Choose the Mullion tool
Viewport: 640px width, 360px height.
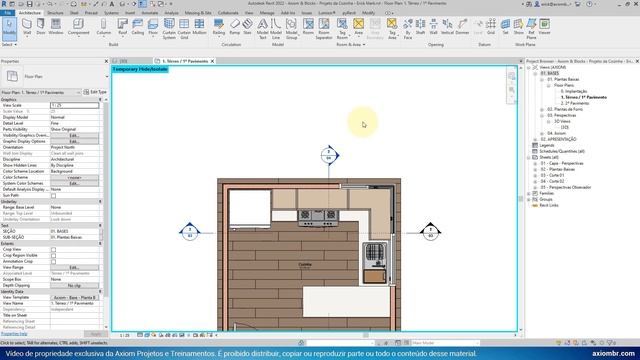coord(199,27)
